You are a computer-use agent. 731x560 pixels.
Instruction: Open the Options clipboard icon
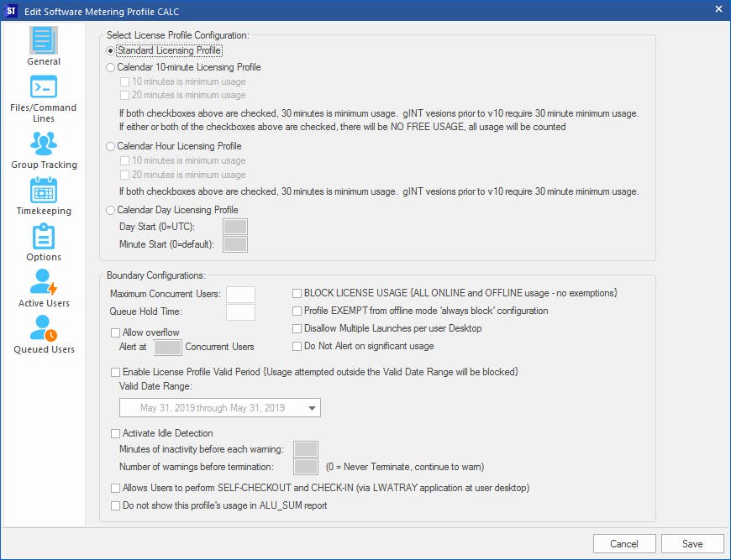coord(44,236)
